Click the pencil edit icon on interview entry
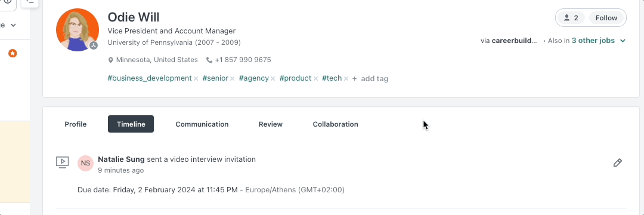Image resolution: width=644 pixels, height=215 pixels. pyautogui.click(x=617, y=163)
